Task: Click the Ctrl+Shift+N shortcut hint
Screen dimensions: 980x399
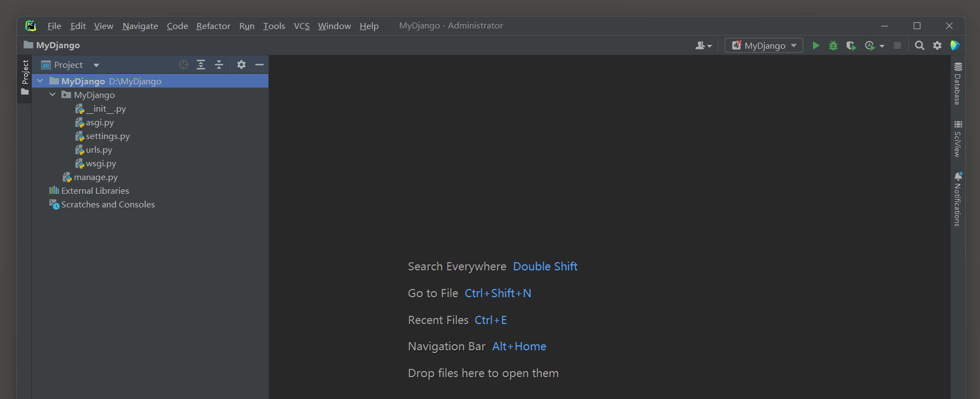Action: click(x=498, y=293)
